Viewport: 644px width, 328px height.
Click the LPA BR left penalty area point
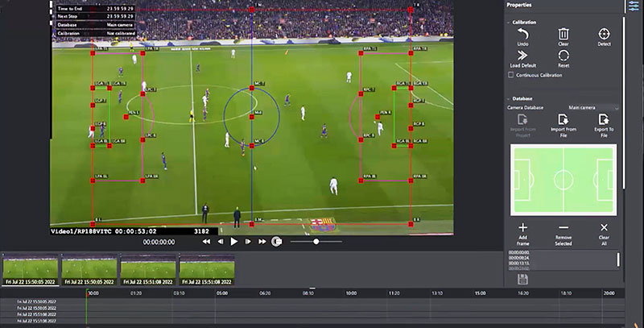click(142, 181)
